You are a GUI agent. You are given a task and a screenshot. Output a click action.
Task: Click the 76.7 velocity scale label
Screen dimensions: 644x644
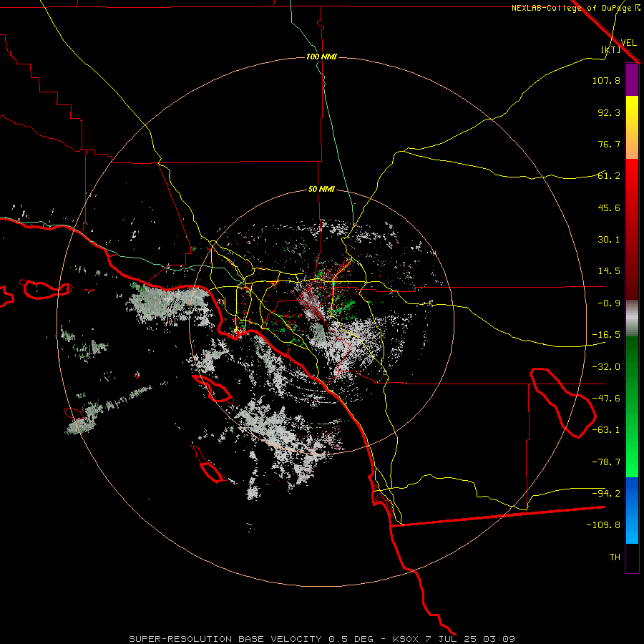tap(609, 144)
